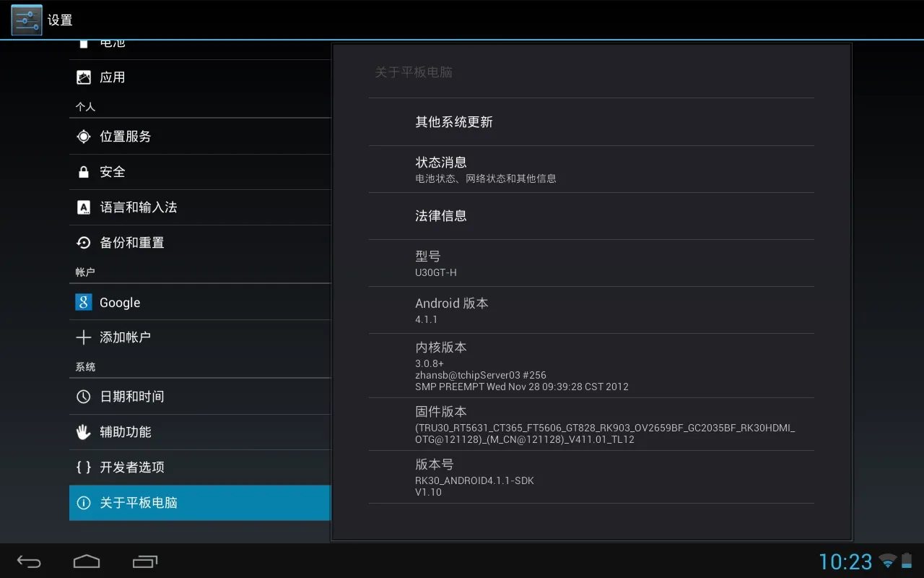Viewport: 924px width, 578px height.
Task: Open 法律信息
Action: click(591, 216)
